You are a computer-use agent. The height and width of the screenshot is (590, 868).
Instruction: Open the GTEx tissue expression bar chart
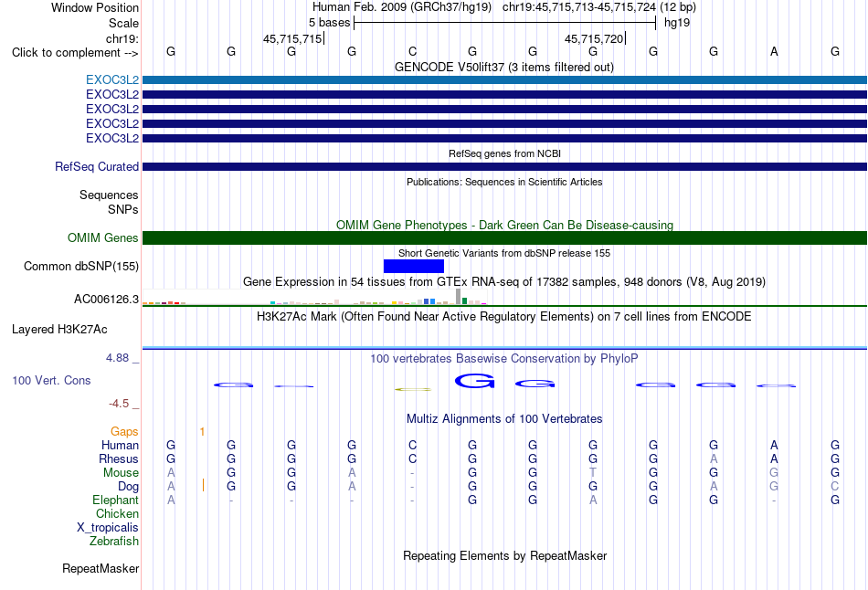(x=314, y=297)
